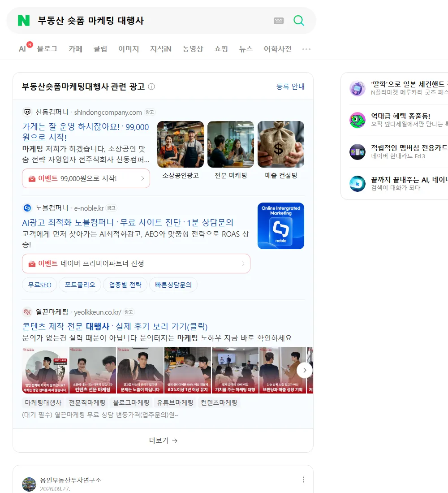Click the purple 메루카리 promo icon
Screen dimensions: 448x493
pos(358,88)
